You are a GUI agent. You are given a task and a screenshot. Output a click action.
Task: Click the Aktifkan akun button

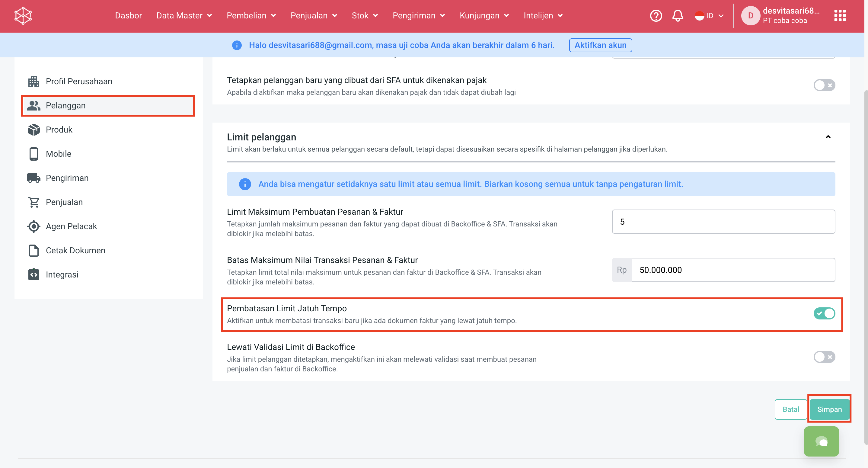click(x=600, y=45)
